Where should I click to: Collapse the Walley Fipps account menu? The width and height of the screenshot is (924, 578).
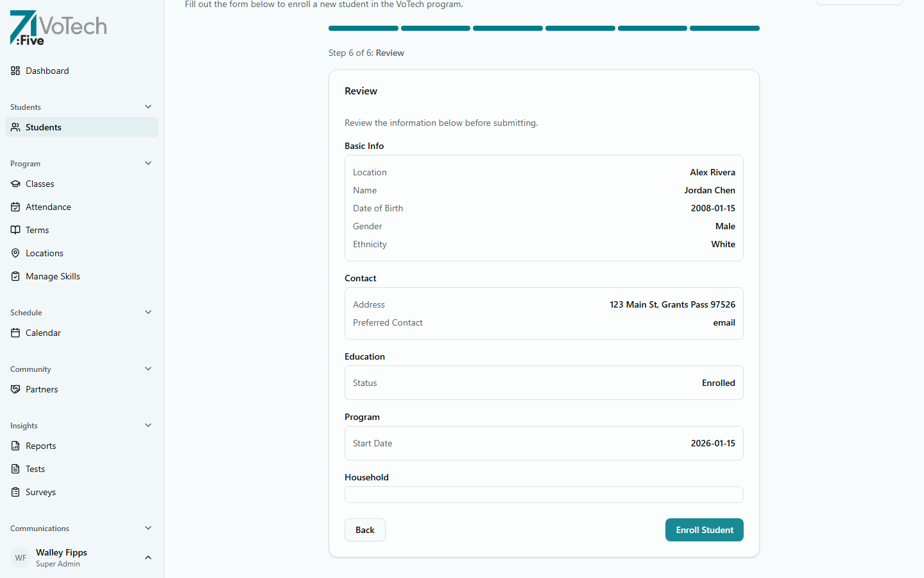pos(148,557)
